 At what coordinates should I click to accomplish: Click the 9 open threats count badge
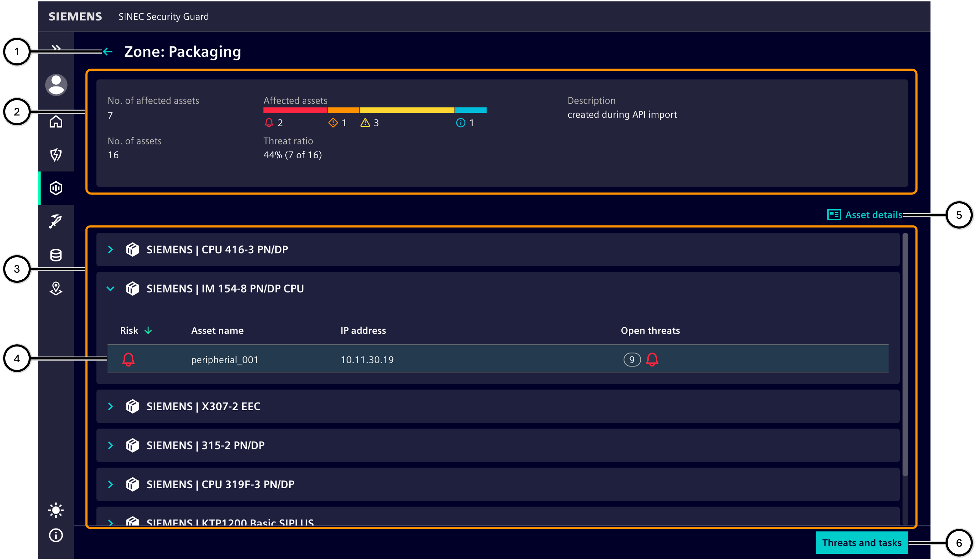point(632,359)
